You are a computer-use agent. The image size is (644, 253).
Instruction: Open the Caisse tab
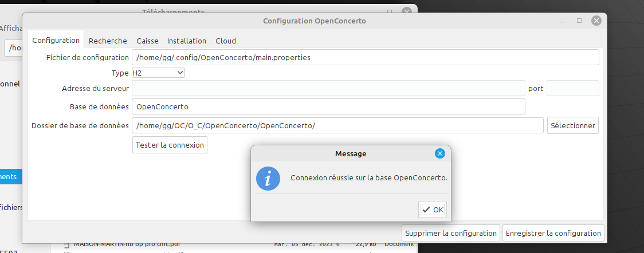pos(147,41)
